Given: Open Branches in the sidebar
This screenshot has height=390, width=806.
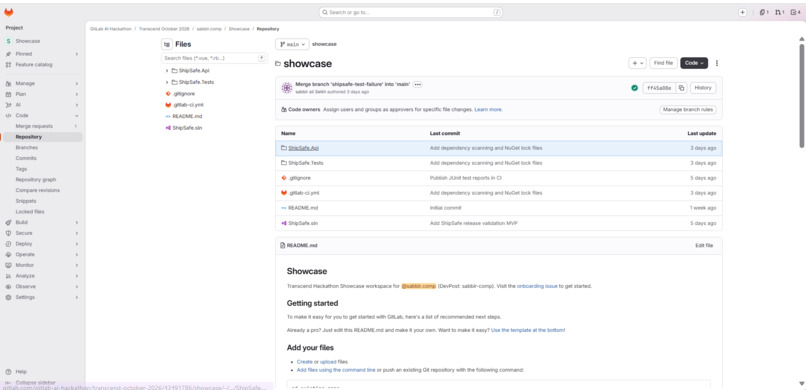Looking at the screenshot, I should (41, 147).
